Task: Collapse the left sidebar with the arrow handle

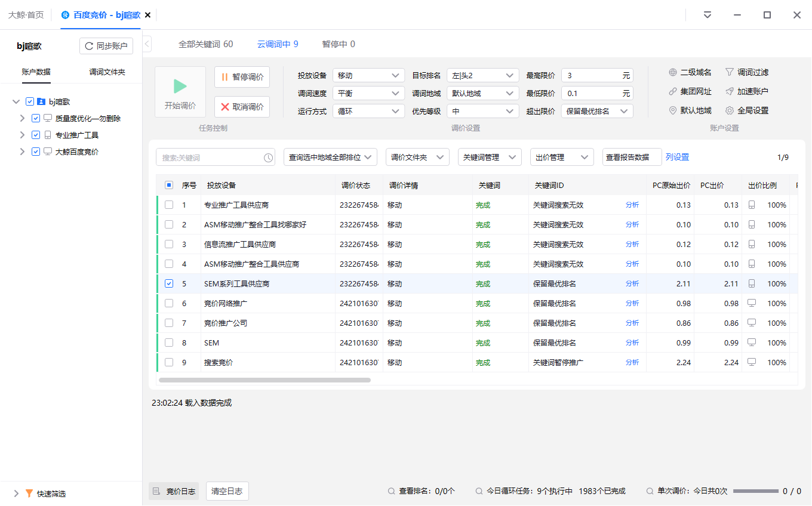Action: click(x=147, y=44)
